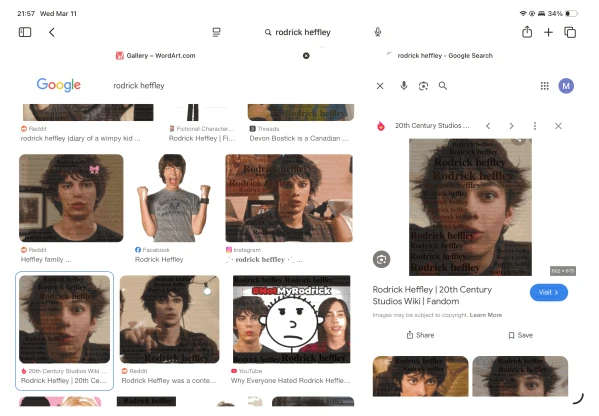Open first related image below Share

pos(420,376)
